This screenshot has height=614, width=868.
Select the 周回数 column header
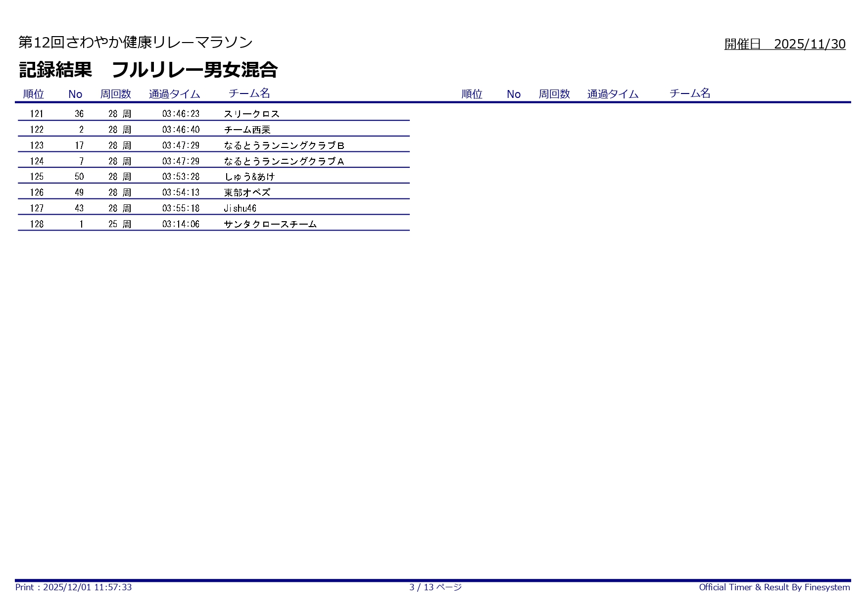115,94
